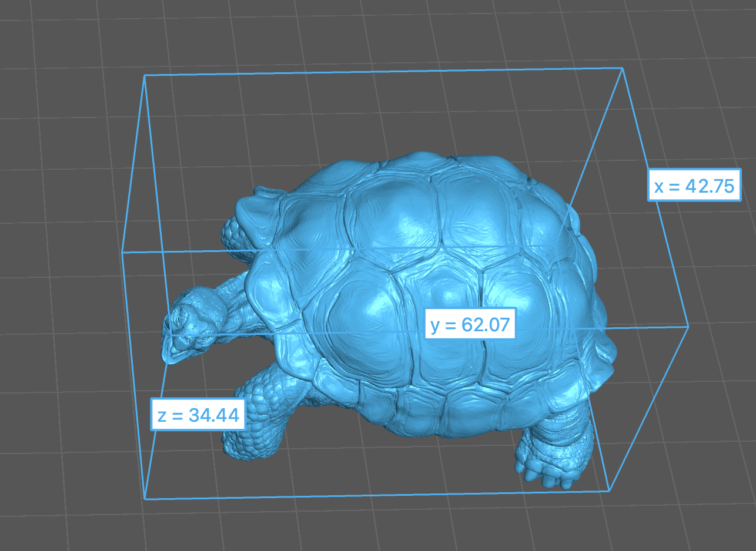Click the bottom-right front corner of the bounding box

(610, 490)
